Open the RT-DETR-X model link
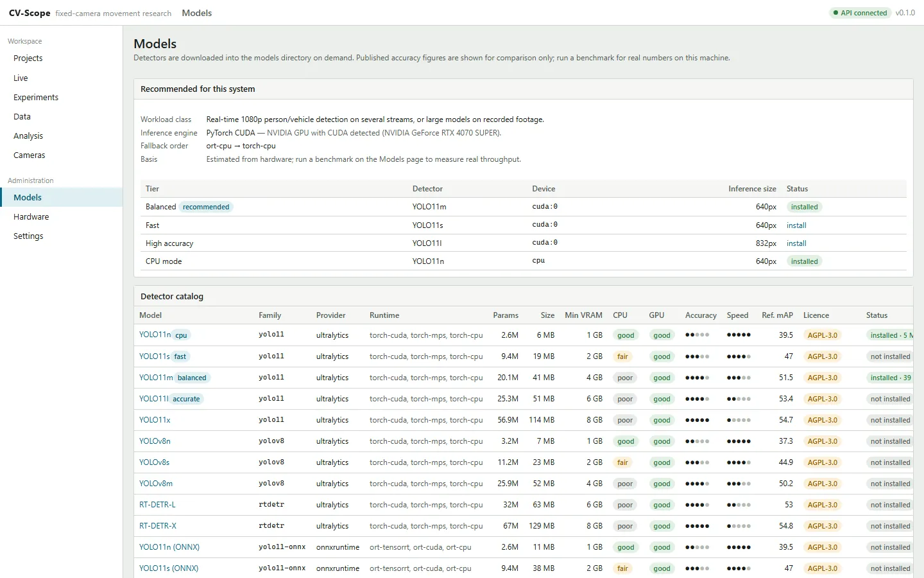 click(x=158, y=526)
